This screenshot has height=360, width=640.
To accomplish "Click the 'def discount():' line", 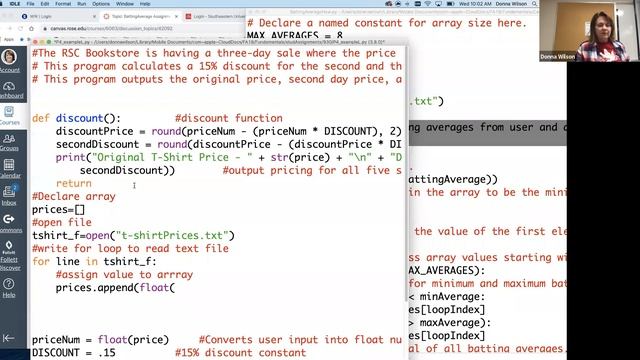I will tap(77, 118).
